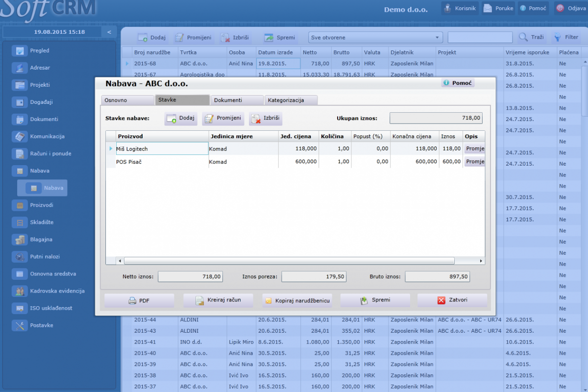Viewport: 588px width, 392px height.
Task: Click the Iznos poreza field
Action: pyautogui.click(x=314, y=276)
